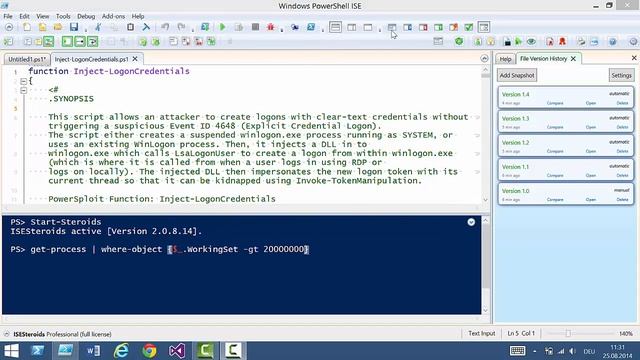Screen dimensions: 640x360
Task: Open the Add-ons menu
Action: tap(113, 16)
